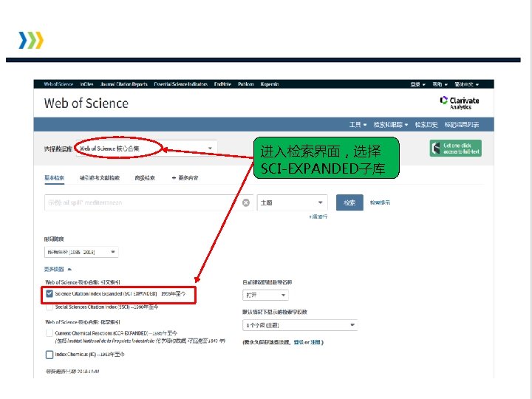
Task: Open the 检索提示 search tips link
Action: [x=380, y=202]
